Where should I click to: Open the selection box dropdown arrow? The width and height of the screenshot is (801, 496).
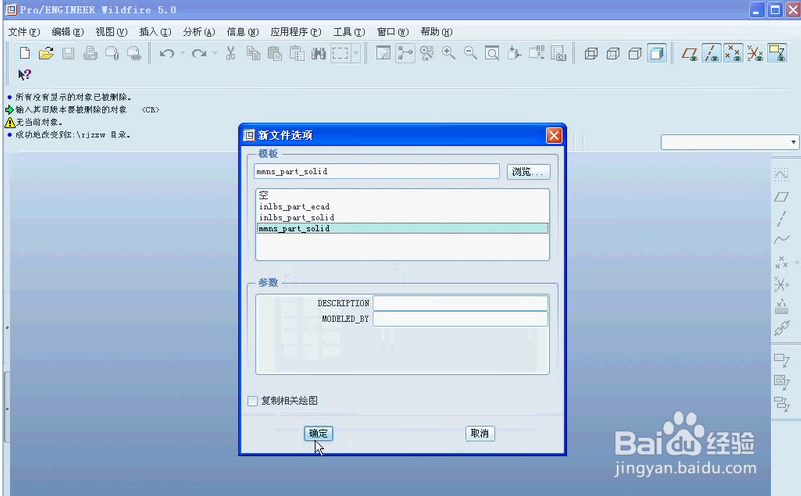pyautogui.click(x=356, y=53)
